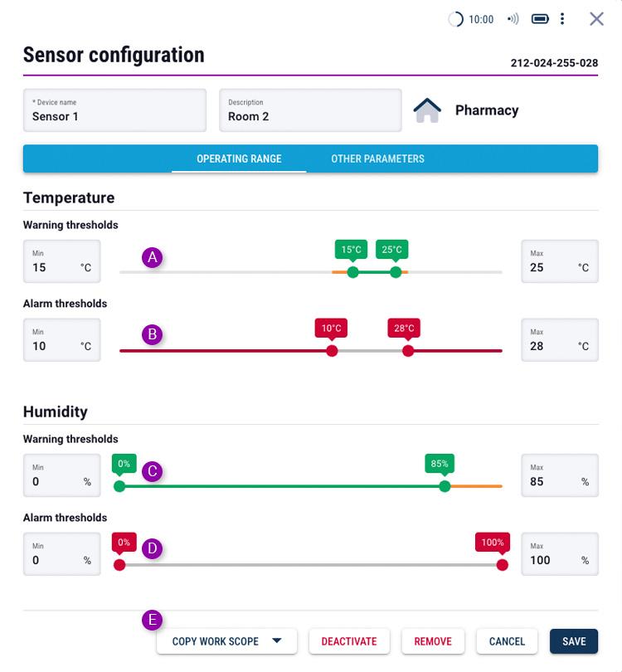Click the Pharmacy home icon
Image resolution: width=622 pixels, height=672 pixels.
pos(427,110)
